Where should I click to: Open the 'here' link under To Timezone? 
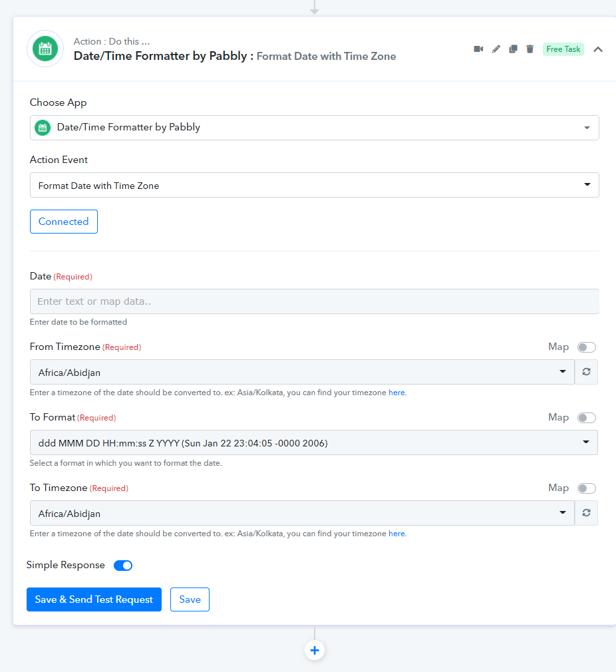[396, 534]
